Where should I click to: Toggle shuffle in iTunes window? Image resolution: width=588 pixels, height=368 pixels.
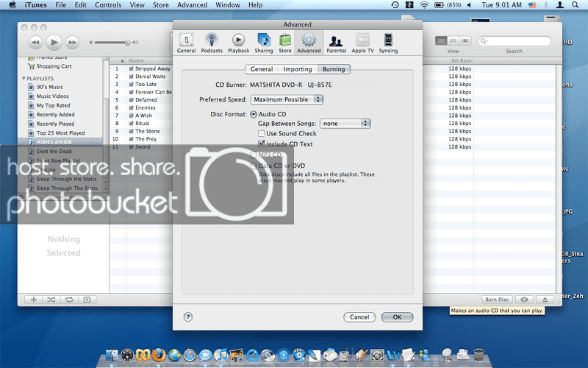51,300
